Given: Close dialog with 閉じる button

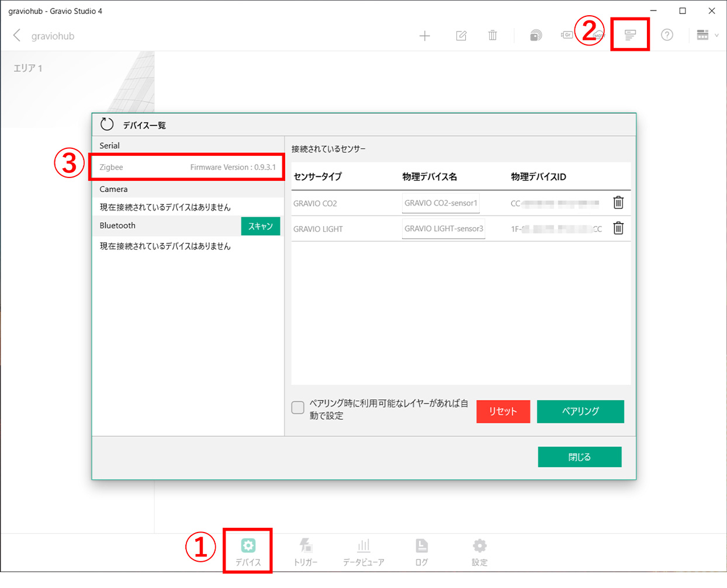Looking at the screenshot, I should 580,457.
